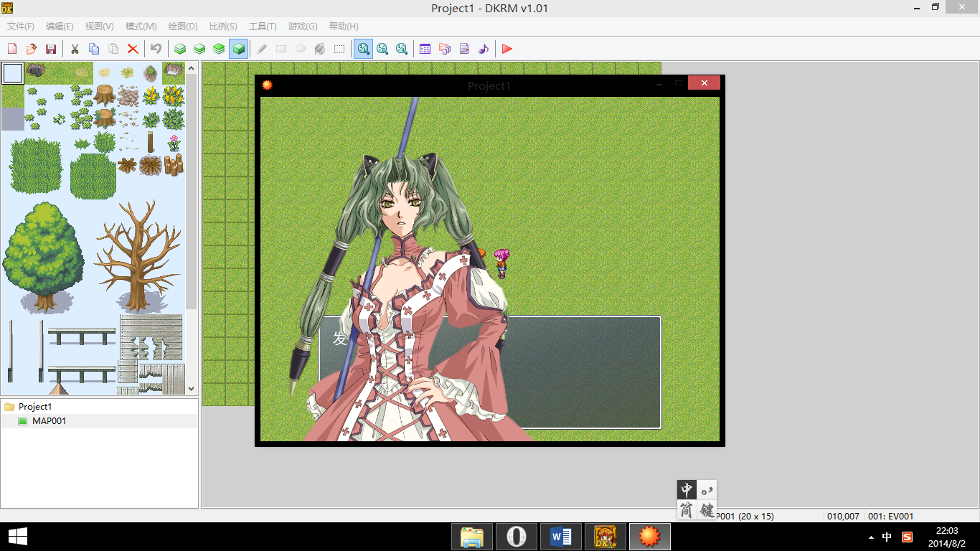Click the Copy icon in toolbar
Image resolution: width=980 pixels, height=551 pixels.
94,49
